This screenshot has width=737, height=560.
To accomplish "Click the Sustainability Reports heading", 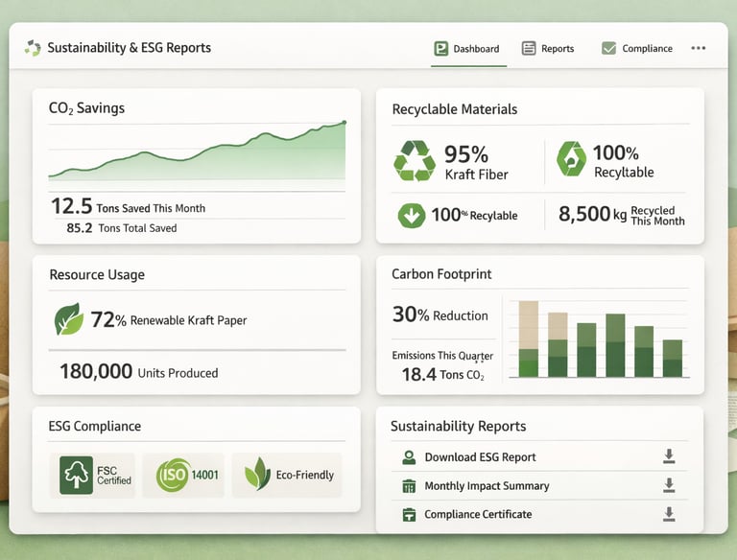I will click(459, 426).
